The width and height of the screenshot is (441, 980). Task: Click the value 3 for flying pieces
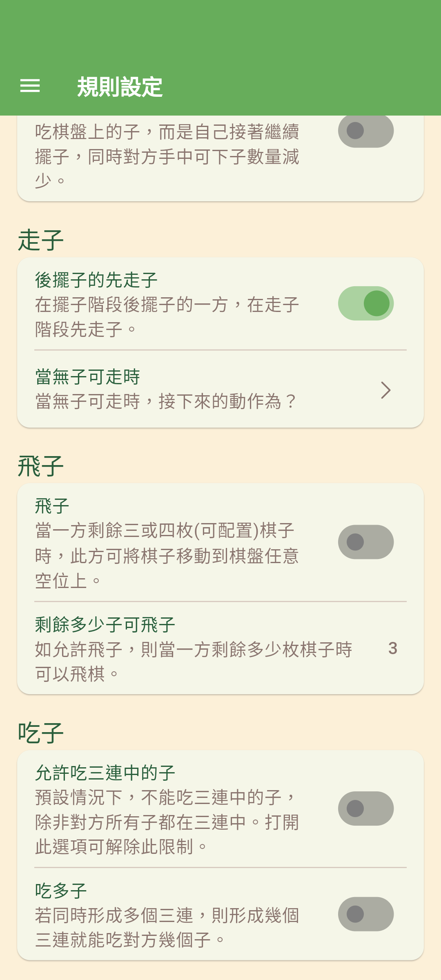tap(392, 648)
